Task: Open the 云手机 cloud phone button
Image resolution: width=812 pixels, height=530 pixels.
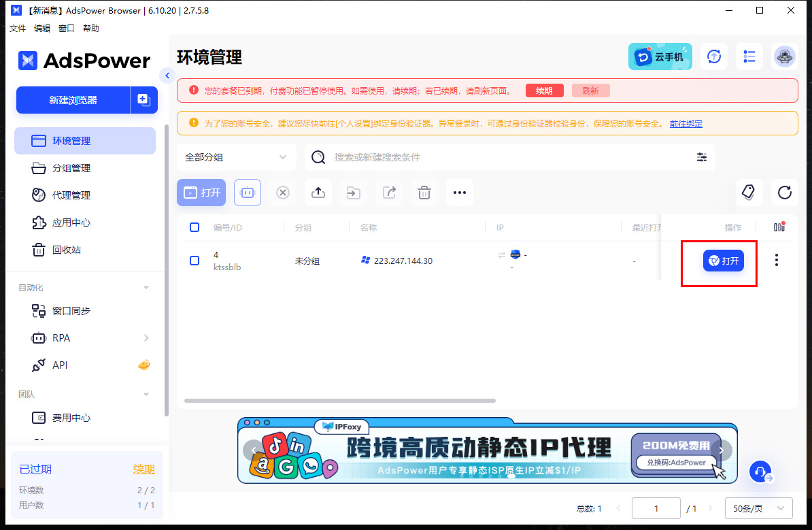Action: pos(660,56)
